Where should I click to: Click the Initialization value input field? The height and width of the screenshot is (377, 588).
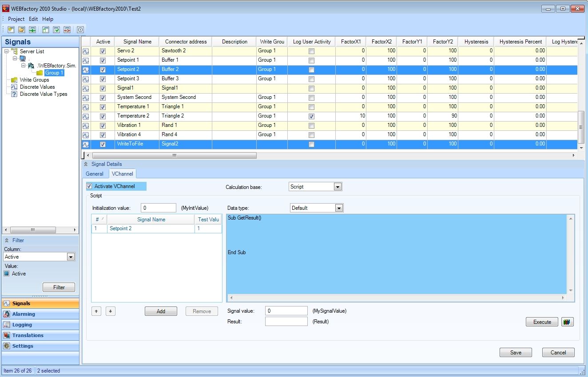tap(159, 208)
